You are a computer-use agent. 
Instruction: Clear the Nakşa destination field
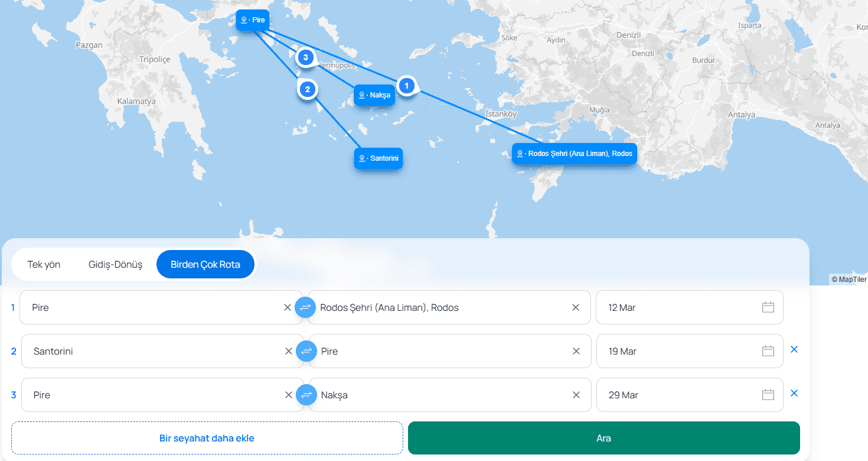tap(576, 395)
